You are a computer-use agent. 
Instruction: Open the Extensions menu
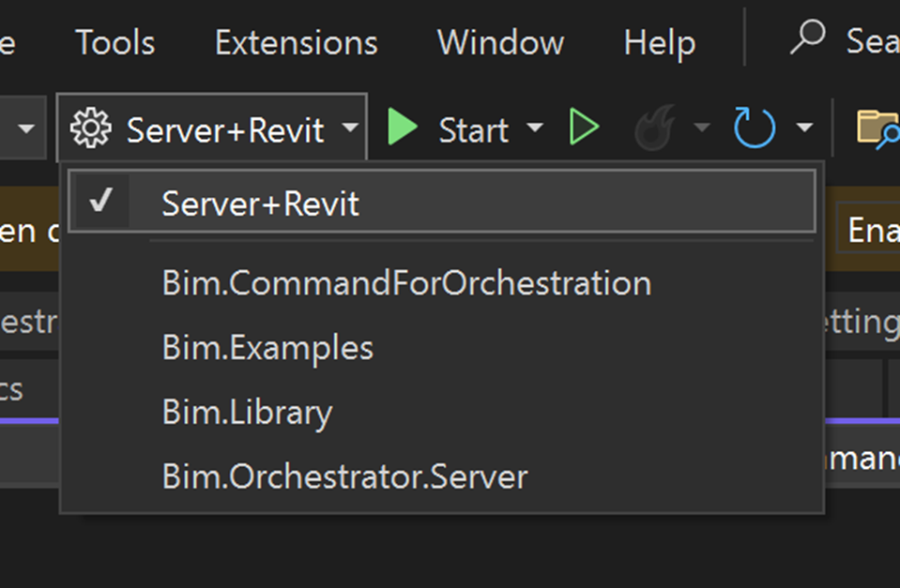tap(295, 41)
